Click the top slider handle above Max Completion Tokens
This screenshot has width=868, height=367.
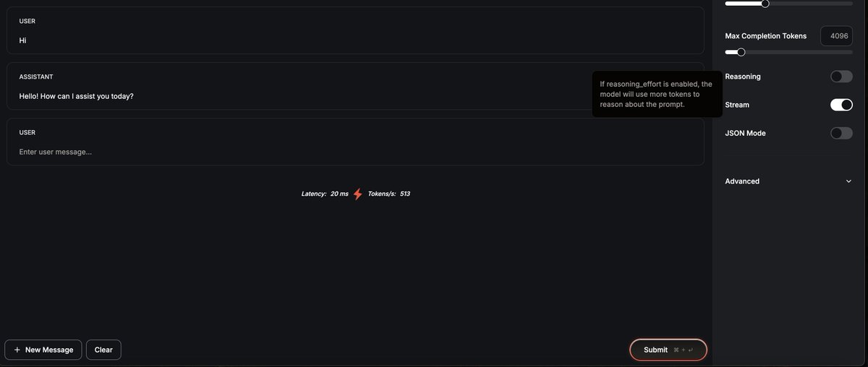[765, 4]
